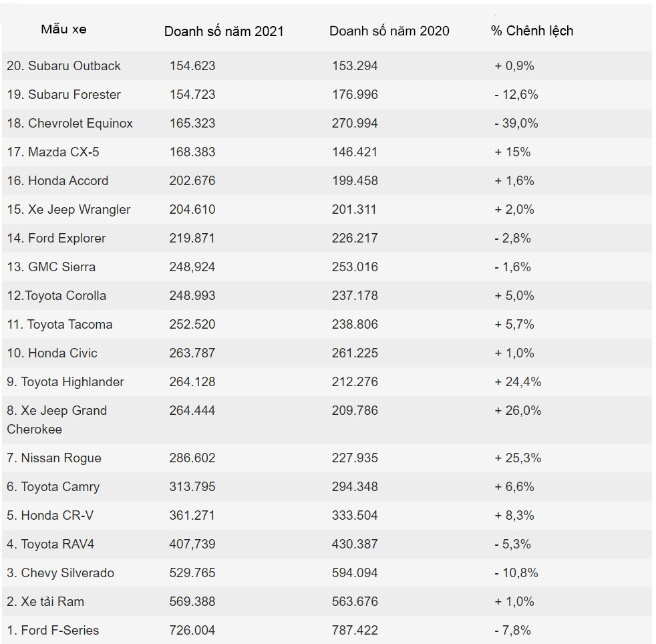The height and width of the screenshot is (644, 656).
Task: Select the Doanh số năm 2021 header
Action: [224, 31]
